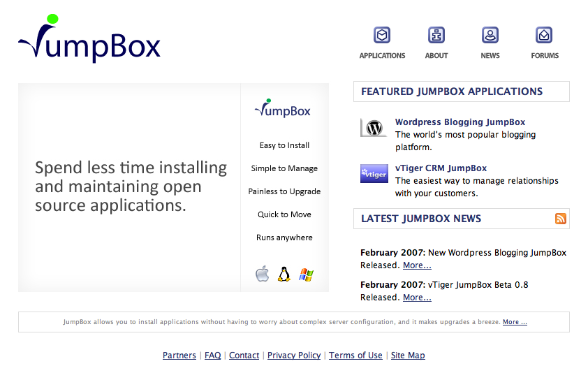Open the Forums envelope icon
The width and height of the screenshot is (588, 366).
tap(544, 35)
